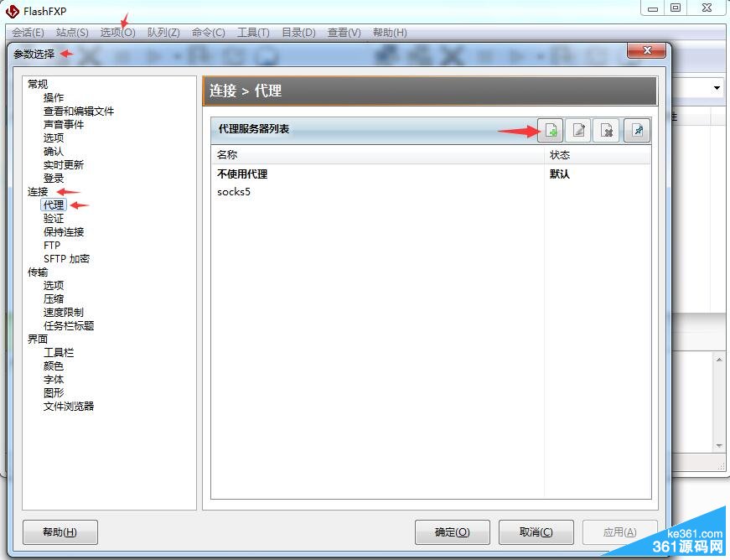
Task: Select 确认 in the settings tree
Action: 54,151
